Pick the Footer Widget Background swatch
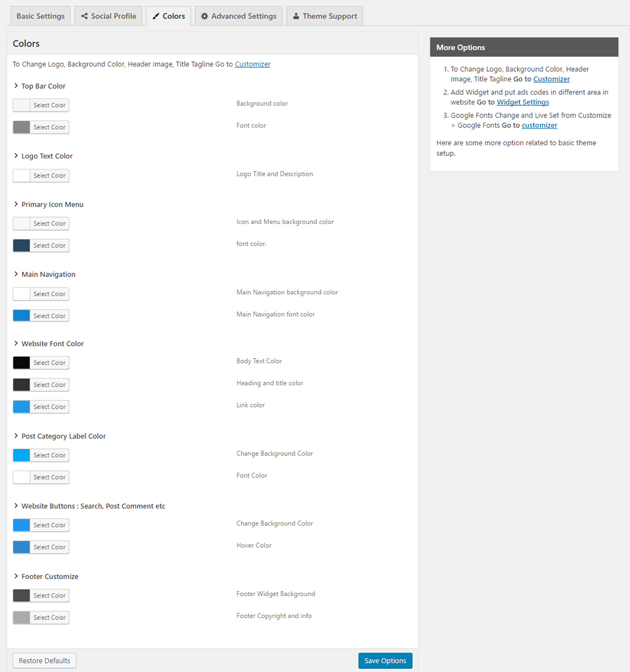This screenshot has width=630, height=672. pos(22,595)
